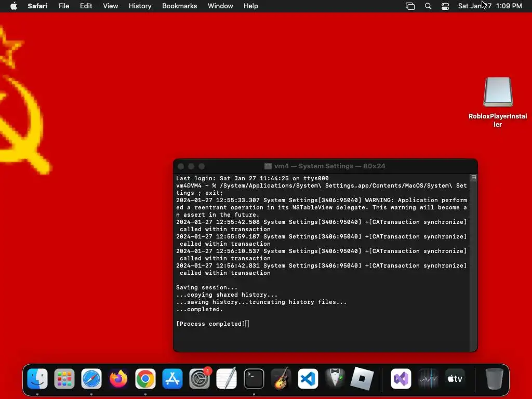Screen dimensions: 532x399
Task: Open the Apple menu
Action: 14,6
